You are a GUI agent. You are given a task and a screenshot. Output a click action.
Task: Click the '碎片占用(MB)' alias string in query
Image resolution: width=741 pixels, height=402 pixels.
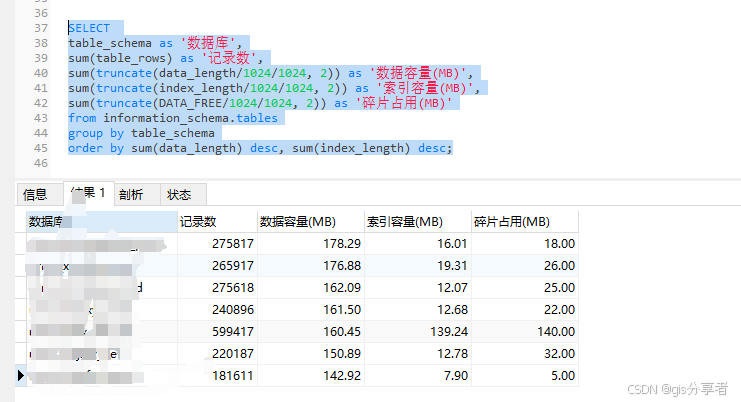(404, 103)
